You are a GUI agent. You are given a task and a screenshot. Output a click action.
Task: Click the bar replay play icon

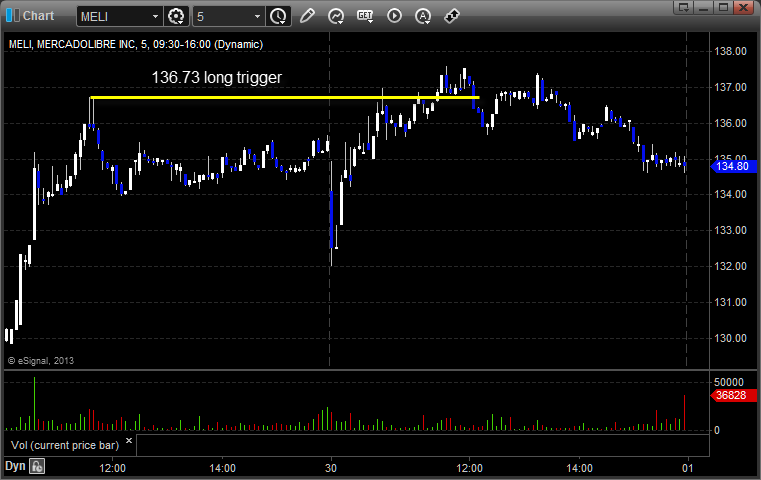394,16
